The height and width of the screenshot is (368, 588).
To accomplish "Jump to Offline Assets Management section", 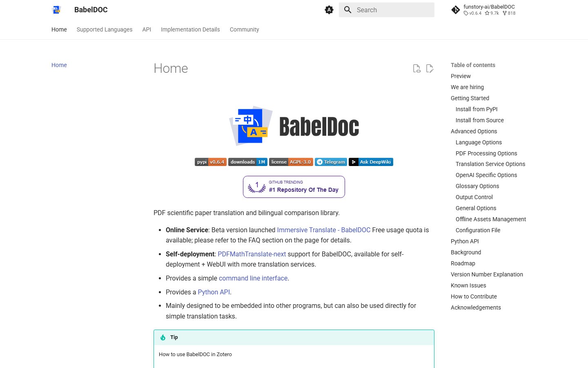I will 491,219.
